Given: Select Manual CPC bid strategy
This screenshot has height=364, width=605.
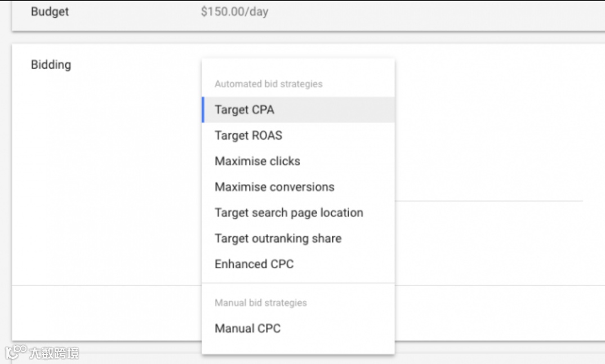Looking at the screenshot, I should [247, 329].
